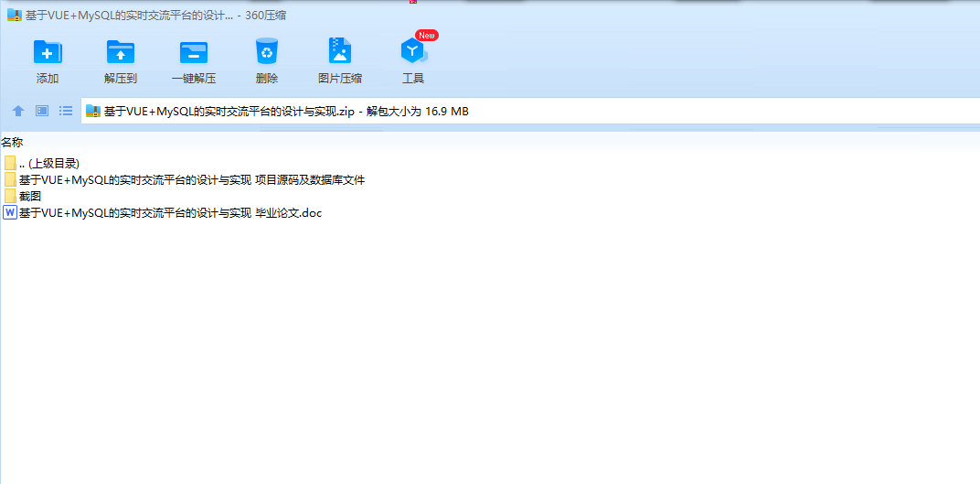The height and width of the screenshot is (484, 980).
Task: Click the zip path address field
Action: click(530, 112)
